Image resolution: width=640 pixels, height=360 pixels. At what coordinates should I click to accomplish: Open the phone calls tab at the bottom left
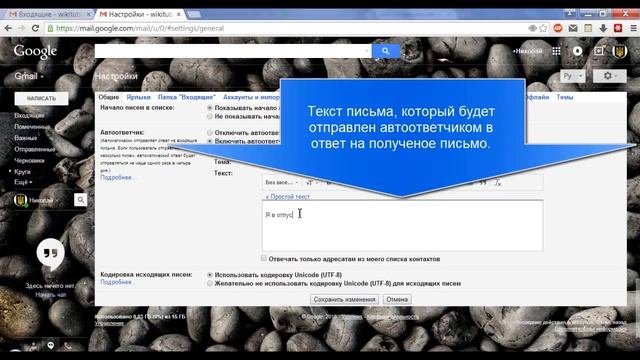(x=68, y=346)
